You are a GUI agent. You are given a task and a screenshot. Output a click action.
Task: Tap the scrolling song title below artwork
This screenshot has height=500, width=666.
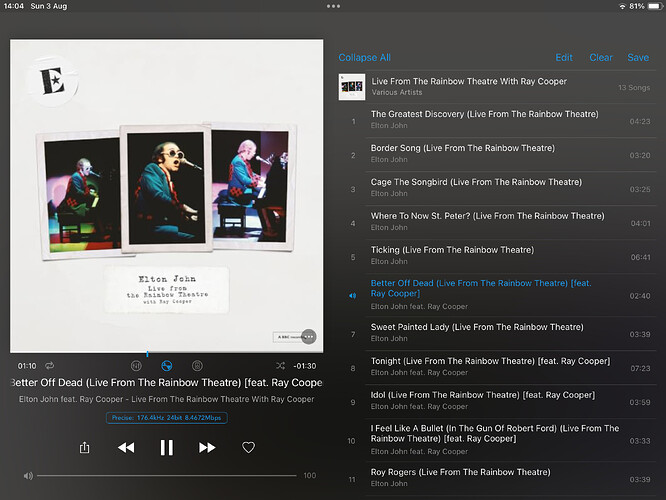coord(166,383)
